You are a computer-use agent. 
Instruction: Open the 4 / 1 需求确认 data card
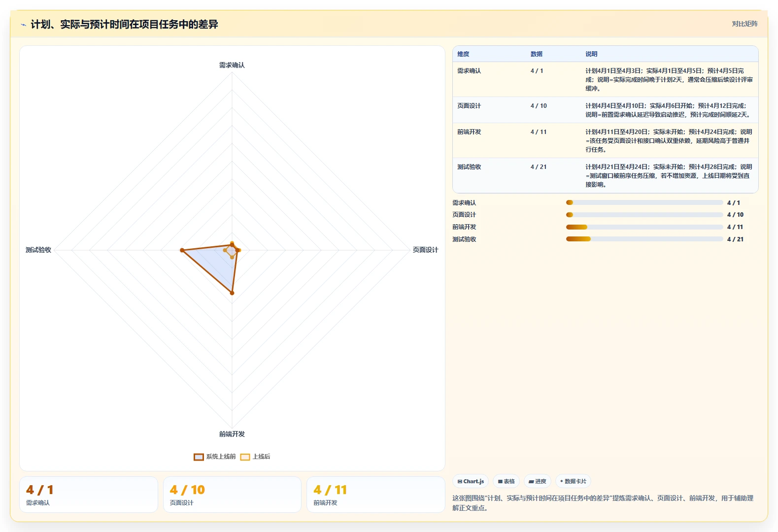(x=89, y=495)
